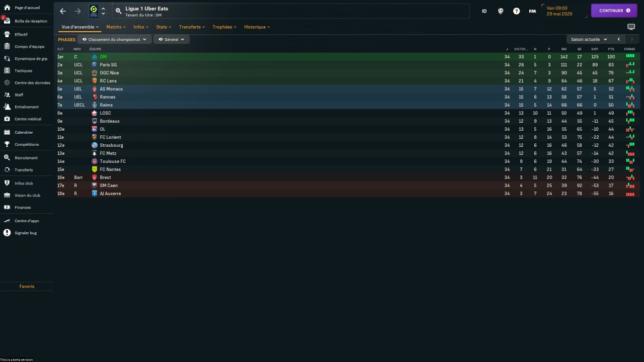Sort table by PTS column header
Screen dimensions: 644x362
pos(611,49)
